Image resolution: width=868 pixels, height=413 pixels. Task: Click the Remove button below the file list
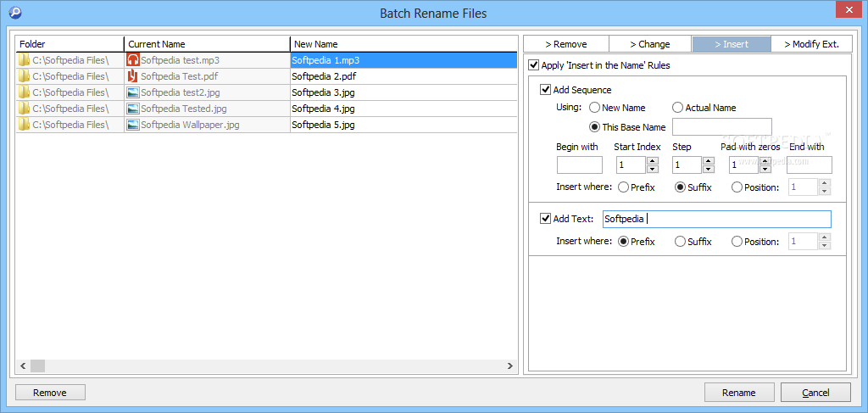pos(50,393)
